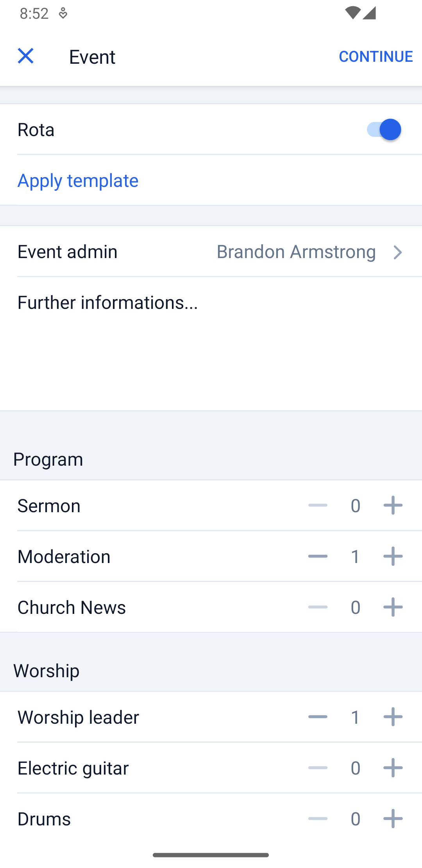
Task: Open the Event admin row
Action: (x=211, y=251)
